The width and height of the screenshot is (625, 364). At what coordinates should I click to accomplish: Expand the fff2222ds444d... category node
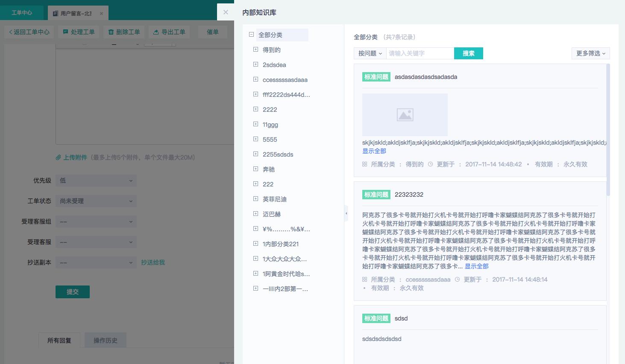[x=255, y=94]
